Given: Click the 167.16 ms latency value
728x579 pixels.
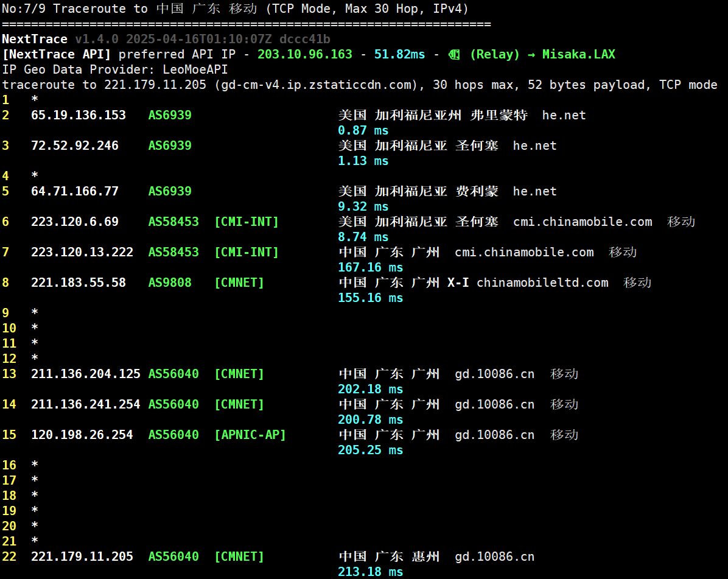Looking at the screenshot, I should (370, 267).
